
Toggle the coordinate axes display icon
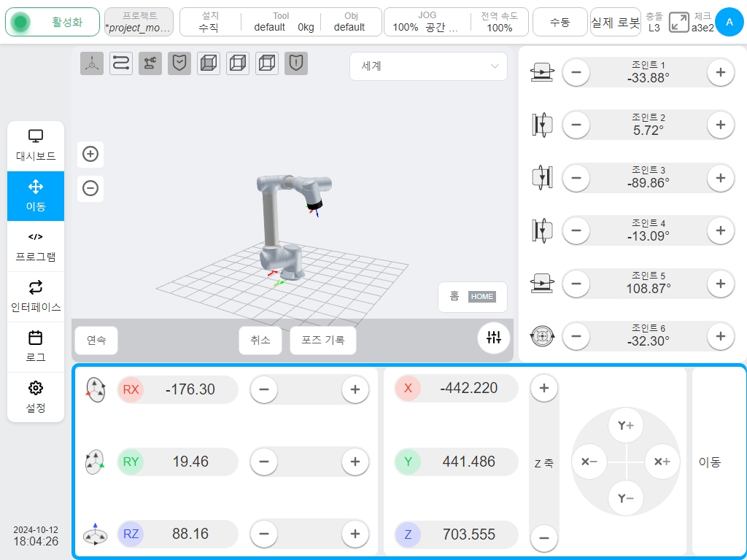click(92, 63)
